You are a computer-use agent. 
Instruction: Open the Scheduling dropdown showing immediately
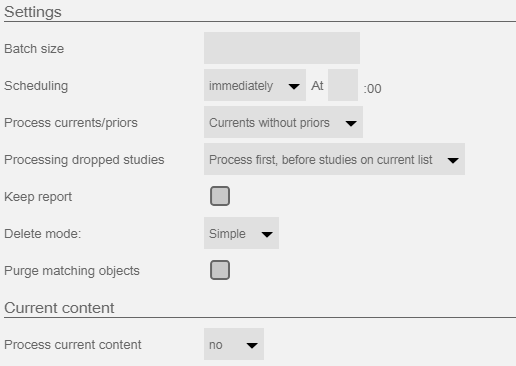pos(255,85)
